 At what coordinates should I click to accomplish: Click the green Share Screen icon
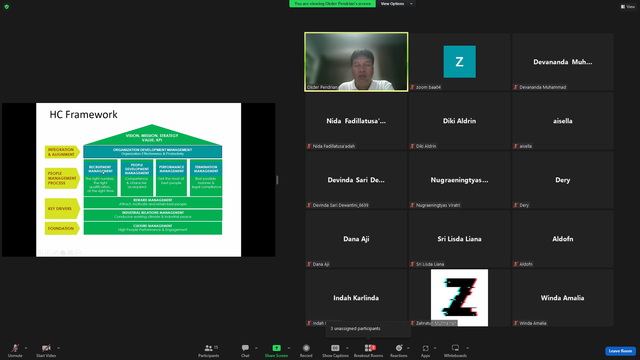click(x=276, y=348)
